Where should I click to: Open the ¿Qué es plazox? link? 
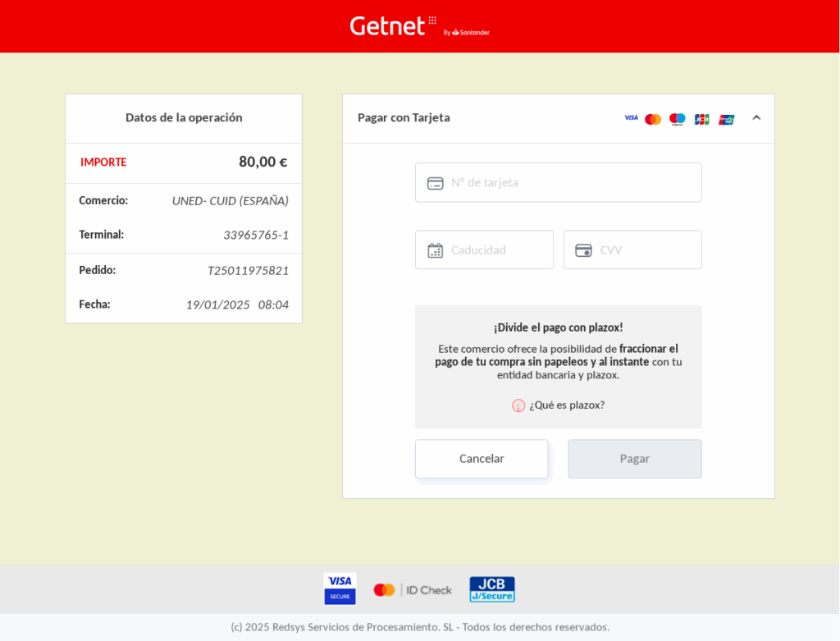click(567, 405)
